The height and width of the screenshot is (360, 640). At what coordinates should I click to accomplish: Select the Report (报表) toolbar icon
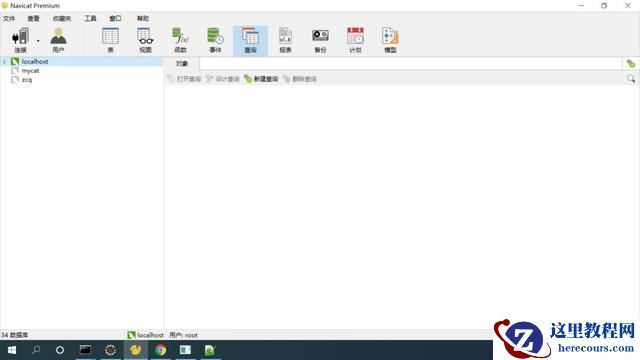[x=285, y=40]
